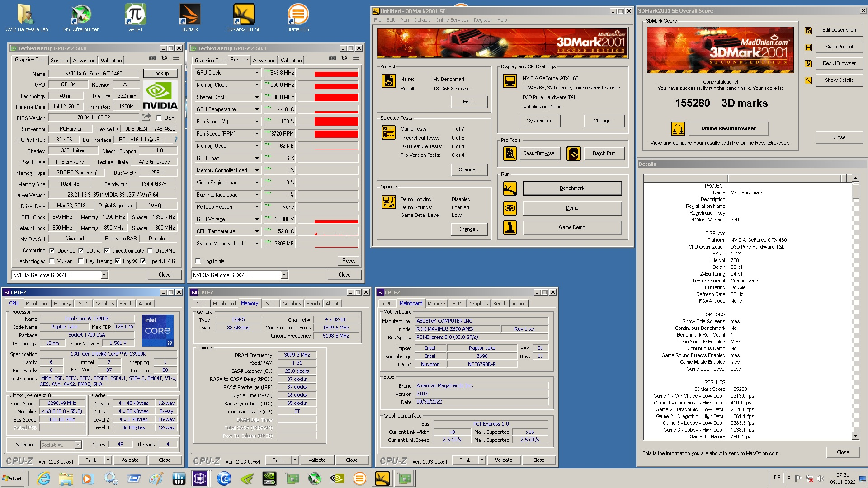
Task: Open OVIZ Hardware Lab desktop shortcut
Action: 26,18
